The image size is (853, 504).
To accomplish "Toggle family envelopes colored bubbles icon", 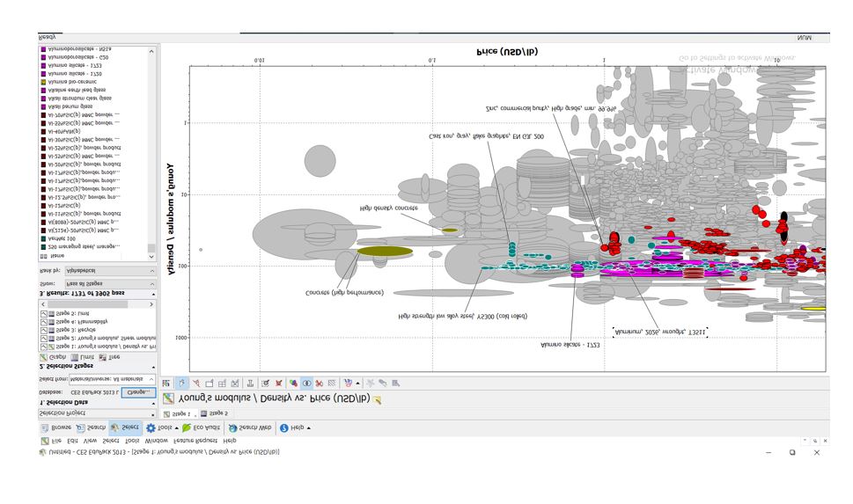I will click(x=293, y=383).
